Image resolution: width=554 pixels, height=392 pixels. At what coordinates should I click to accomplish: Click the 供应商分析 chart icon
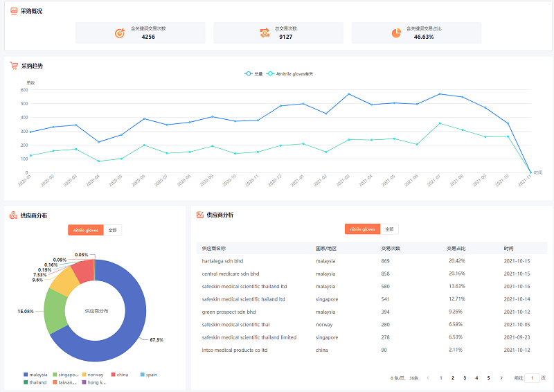click(199, 215)
